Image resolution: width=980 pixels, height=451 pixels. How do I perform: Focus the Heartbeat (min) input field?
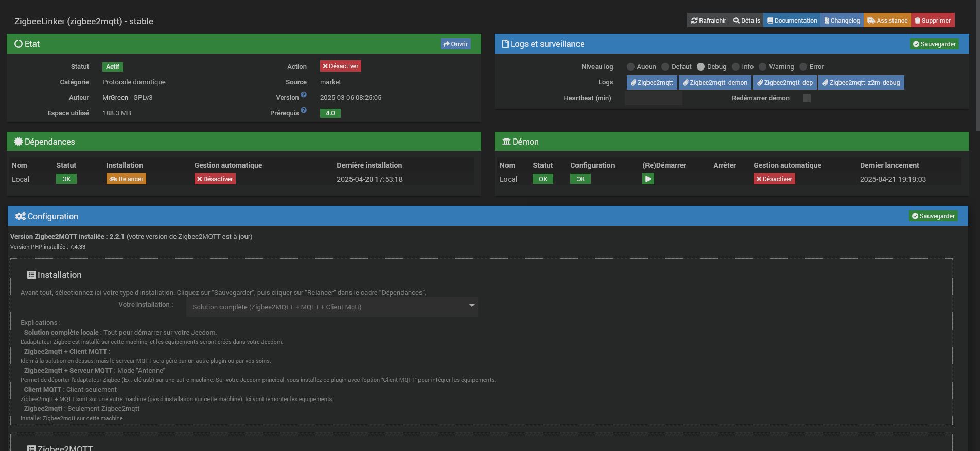pyautogui.click(x=654, y=98)
